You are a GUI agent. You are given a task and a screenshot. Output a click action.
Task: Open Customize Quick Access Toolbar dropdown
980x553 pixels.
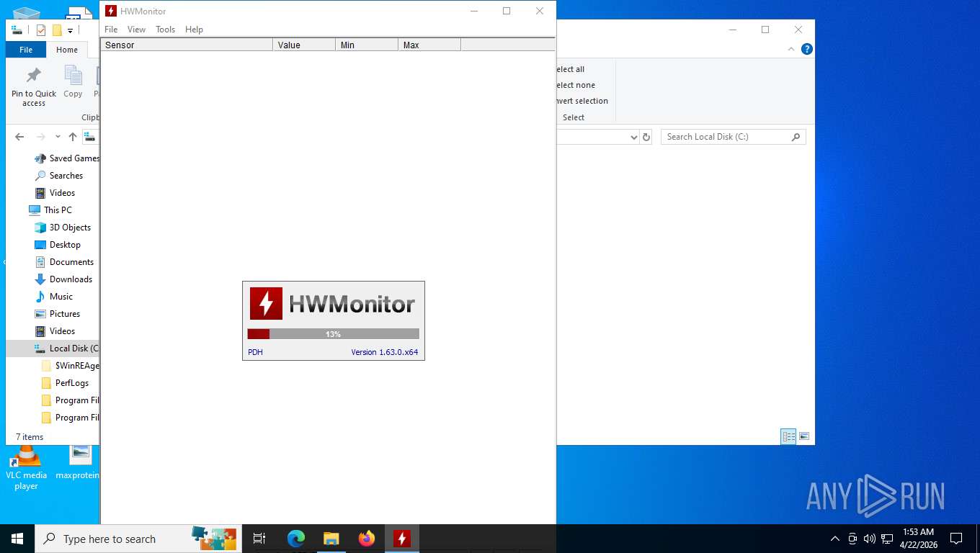tap(70, 30)
